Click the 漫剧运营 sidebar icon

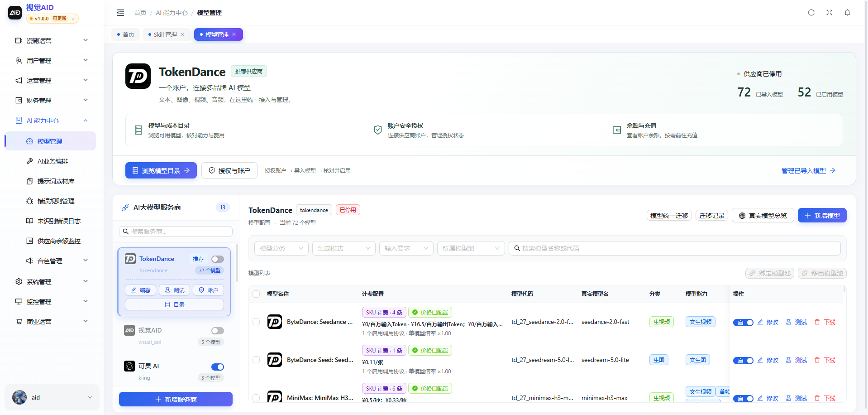tap(19, 41)
